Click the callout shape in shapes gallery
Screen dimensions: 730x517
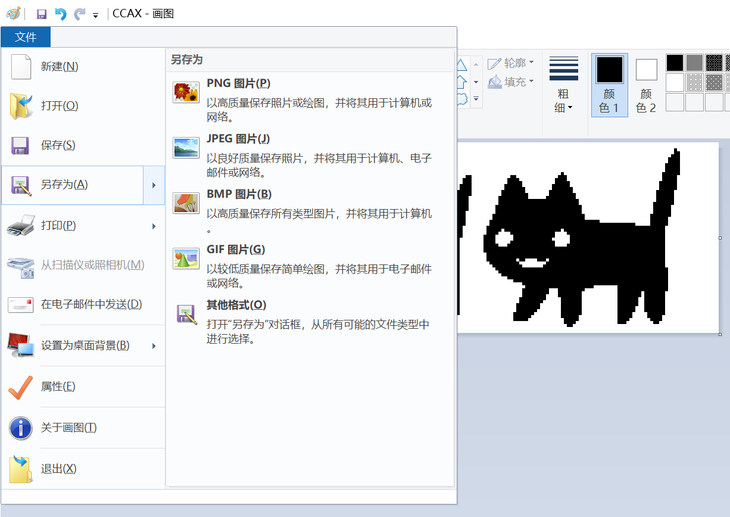(x=462, y=99)
